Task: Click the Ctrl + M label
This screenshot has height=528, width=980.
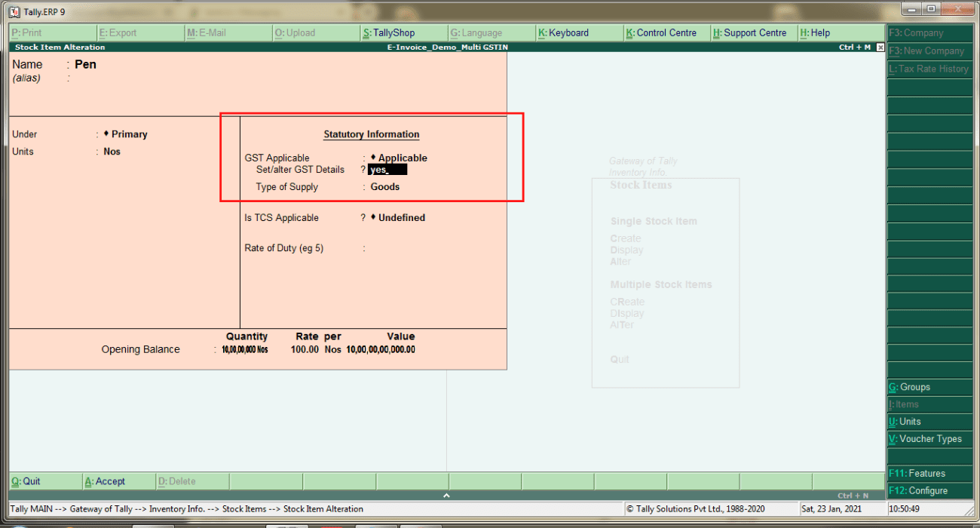Action: 855,48
